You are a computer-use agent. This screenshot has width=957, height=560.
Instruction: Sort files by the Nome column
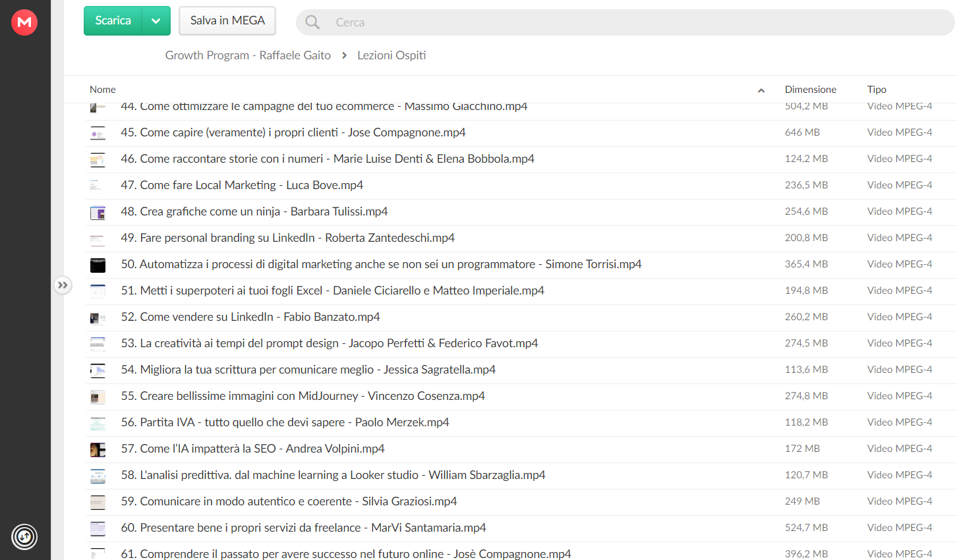[103, 90]
